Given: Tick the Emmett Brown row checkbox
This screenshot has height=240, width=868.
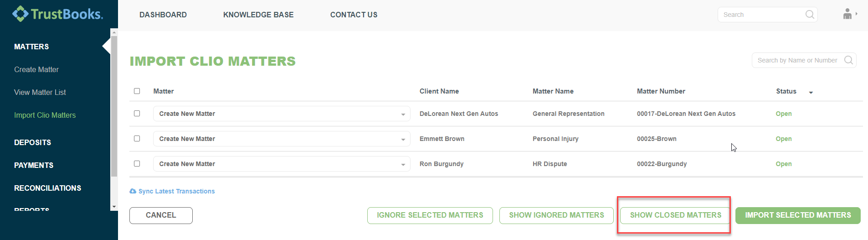Looking at the screenshot, I should coord(137,139).
